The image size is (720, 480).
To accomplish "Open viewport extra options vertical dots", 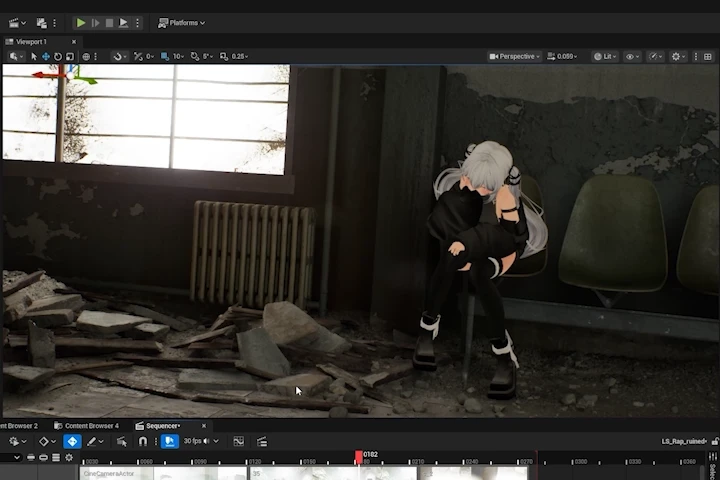I will [696, 56].
